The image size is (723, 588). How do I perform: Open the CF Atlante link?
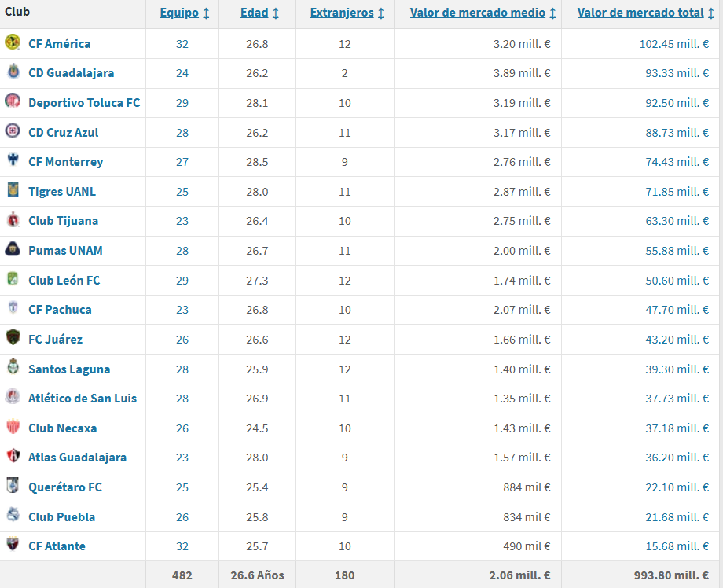click(x=57, y=546)
